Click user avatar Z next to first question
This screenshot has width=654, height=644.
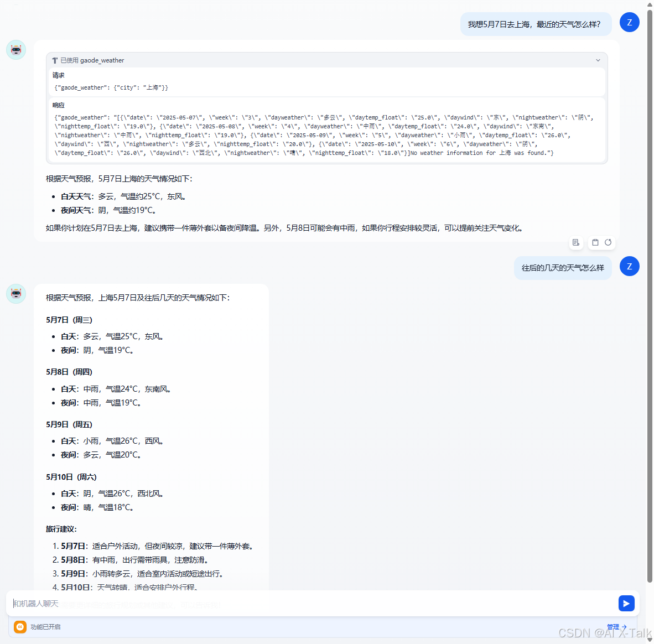[x=630, y=22]
